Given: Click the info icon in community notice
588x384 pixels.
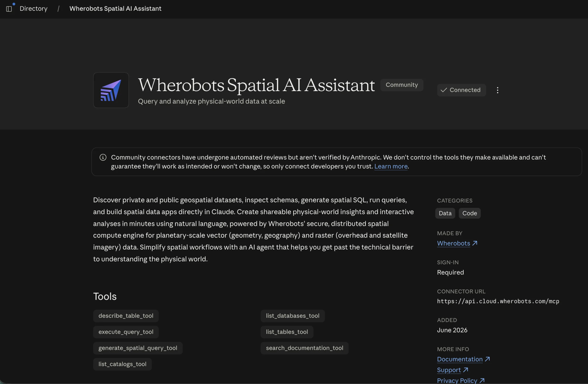Looking at the screenshot, I should pos(103,157).
